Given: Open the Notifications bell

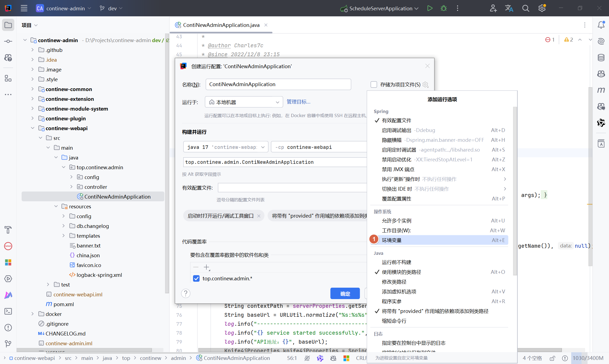Looking at the screenshot, I should [601, 25].
